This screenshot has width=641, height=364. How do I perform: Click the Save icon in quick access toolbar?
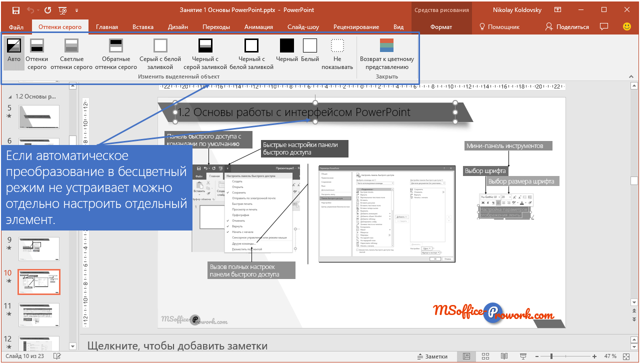16,9
